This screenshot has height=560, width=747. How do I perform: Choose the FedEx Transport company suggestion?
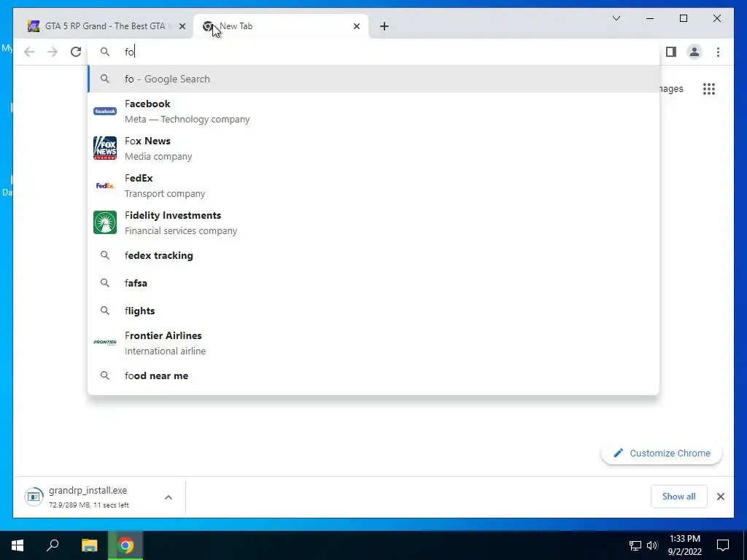click(373, 185)
